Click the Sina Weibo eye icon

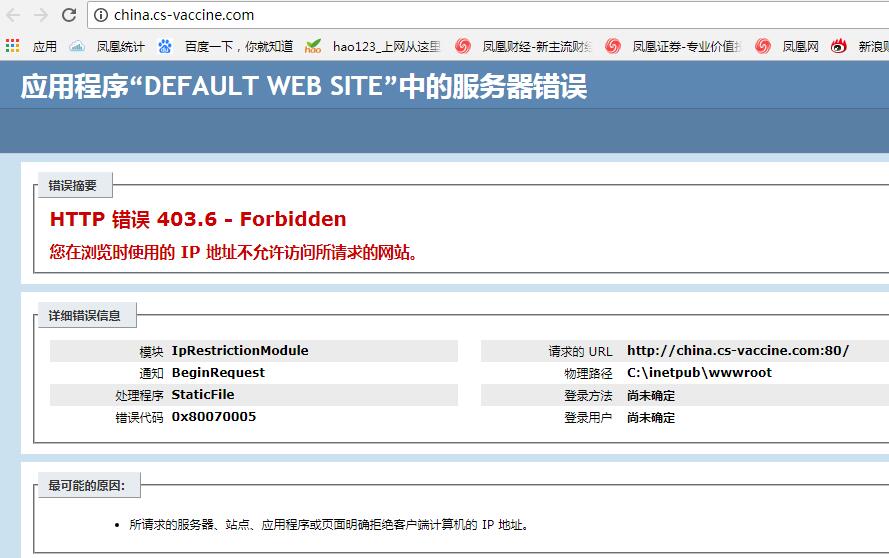pos(839,46)
